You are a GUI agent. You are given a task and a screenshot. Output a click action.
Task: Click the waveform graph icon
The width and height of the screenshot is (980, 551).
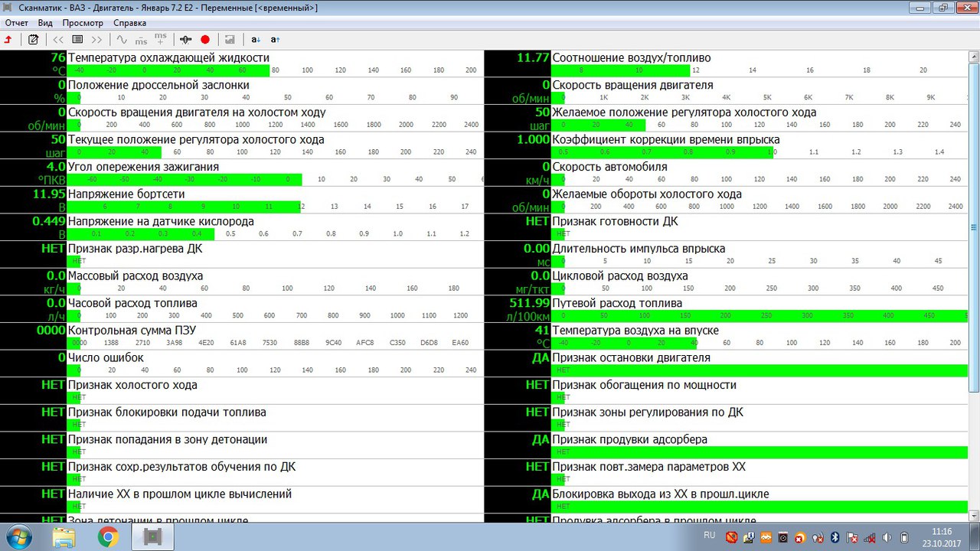point(121,39)
